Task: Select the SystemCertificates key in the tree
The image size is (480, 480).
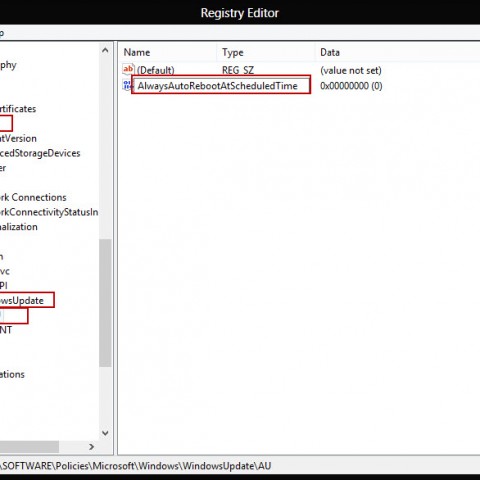Action: (x=18, y=109)
